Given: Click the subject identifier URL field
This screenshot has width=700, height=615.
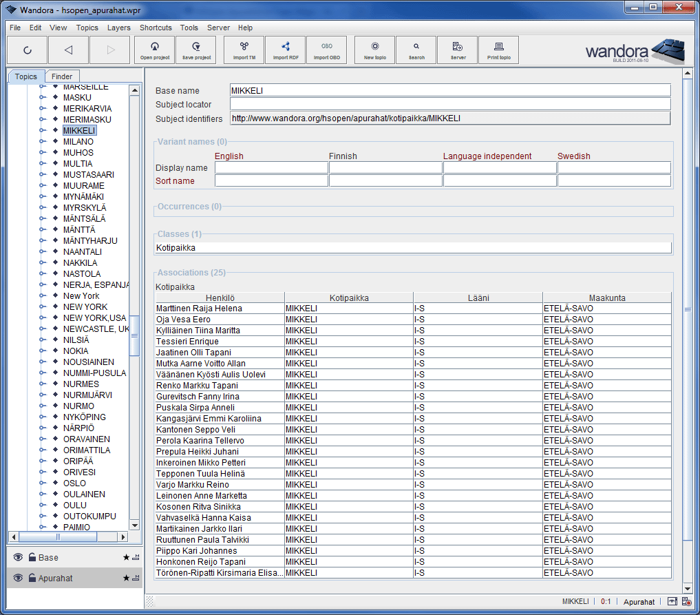Looking at the screenshot, I should coord(450,118).
